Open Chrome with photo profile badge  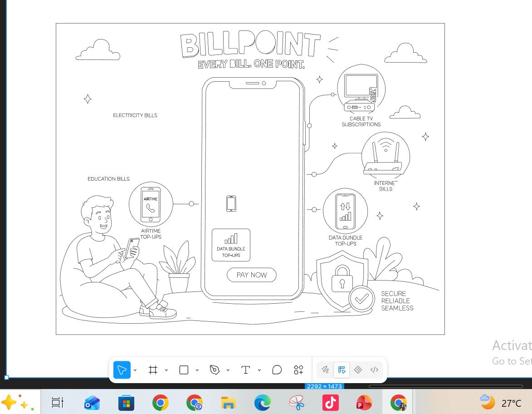click(x=399, y=403)
